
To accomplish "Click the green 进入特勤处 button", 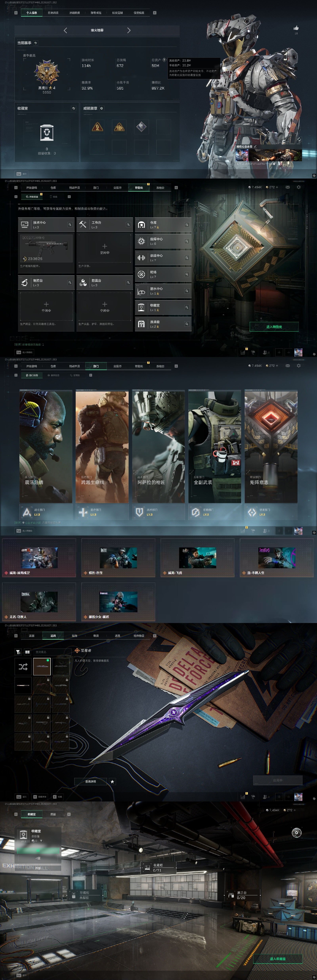I will [274, 327].
